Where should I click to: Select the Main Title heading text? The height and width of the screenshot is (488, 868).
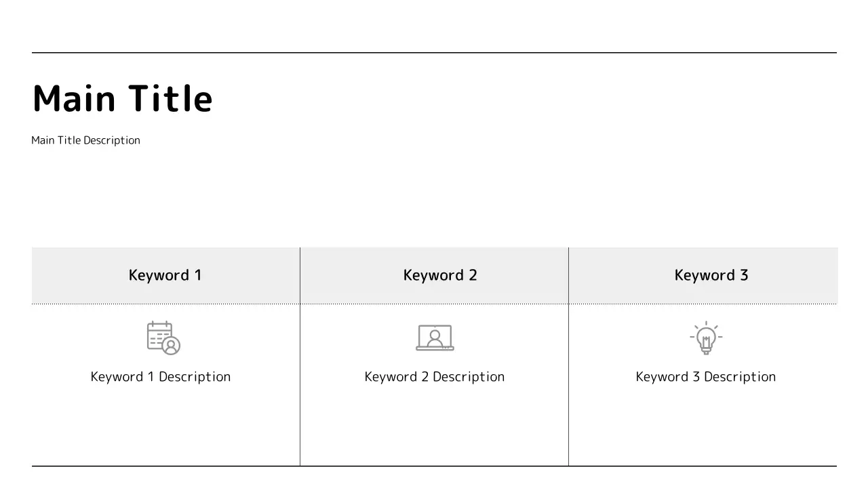click(x=123, y=98)
